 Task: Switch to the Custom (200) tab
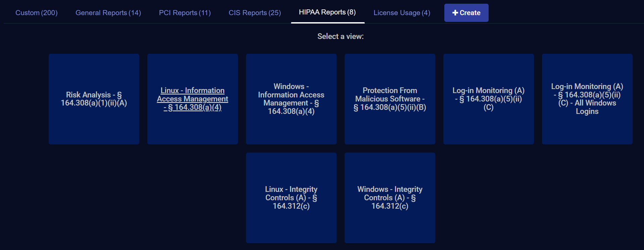pos(37,13)
